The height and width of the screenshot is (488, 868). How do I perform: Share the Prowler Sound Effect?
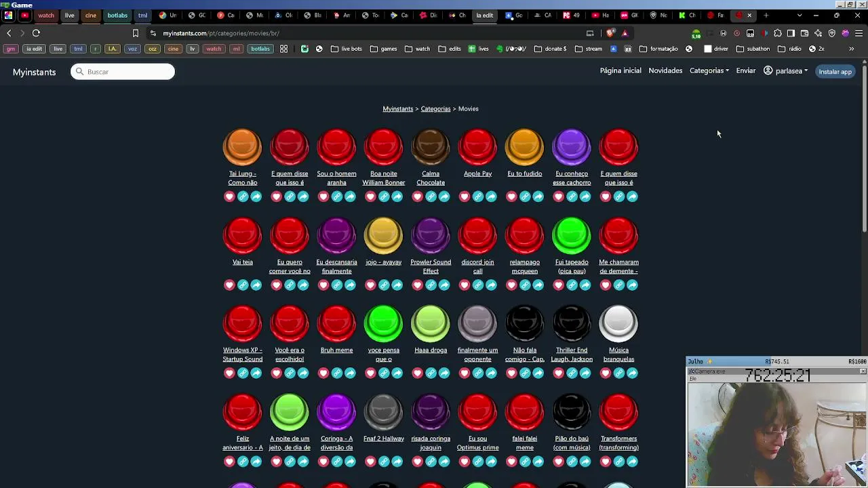[x=443, y=285]
